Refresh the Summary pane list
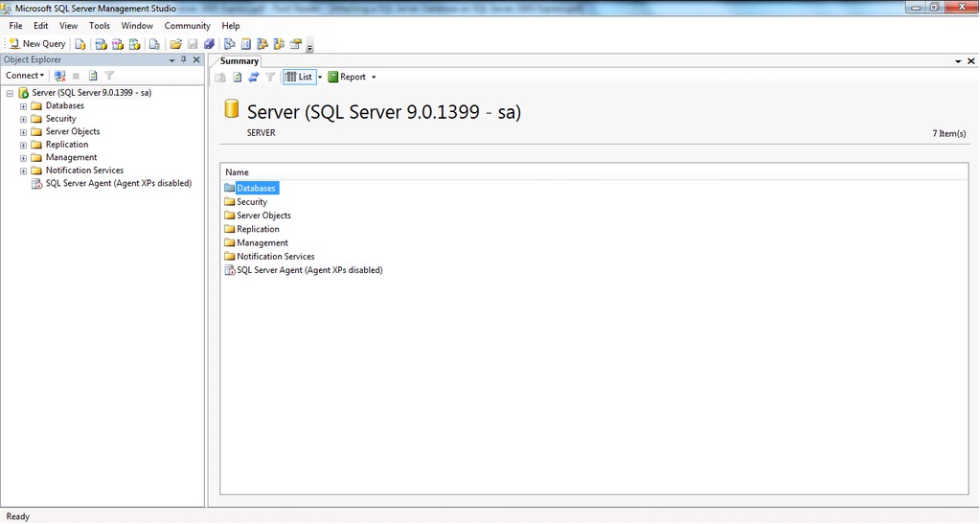The width and height of the screenshot is (980, 524). tap(238, 77)
